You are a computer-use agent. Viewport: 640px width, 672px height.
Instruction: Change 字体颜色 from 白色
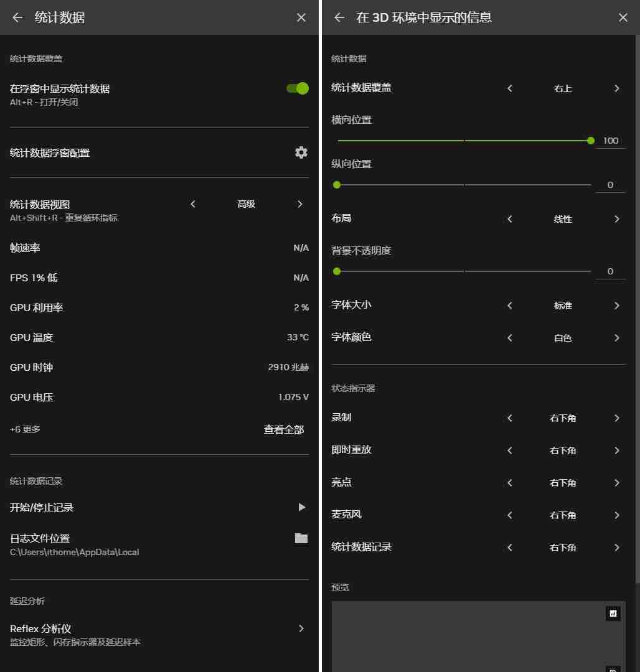[617, 338]
